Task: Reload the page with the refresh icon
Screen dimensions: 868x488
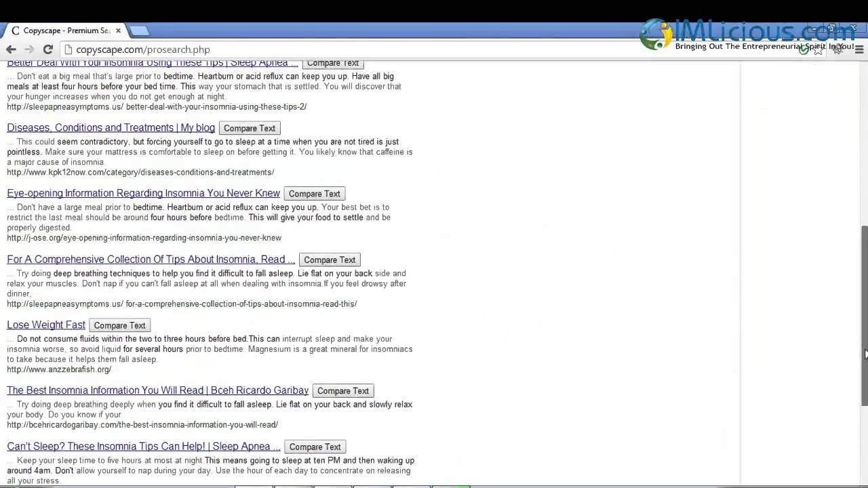Action: (48, 49)
